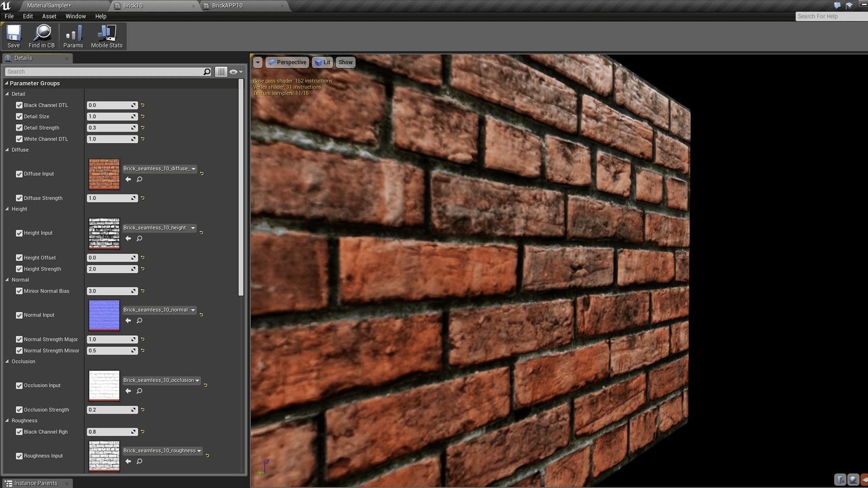Toggle Diffuse Input override checkbox
868x488 pixels.
click(x=19, y=174)
